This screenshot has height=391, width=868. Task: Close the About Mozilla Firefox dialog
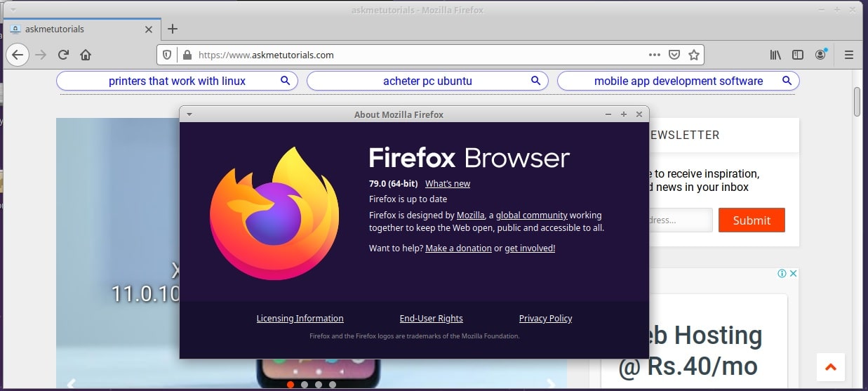coord(639,114)
